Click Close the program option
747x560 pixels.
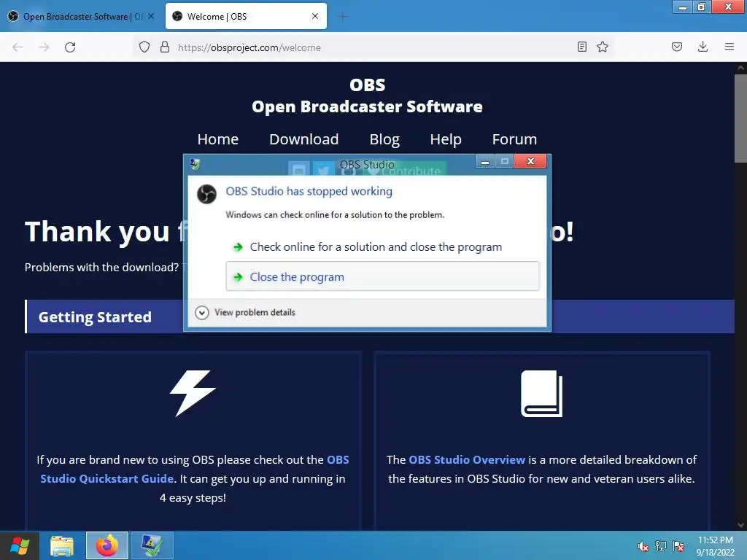pos(382,276)
